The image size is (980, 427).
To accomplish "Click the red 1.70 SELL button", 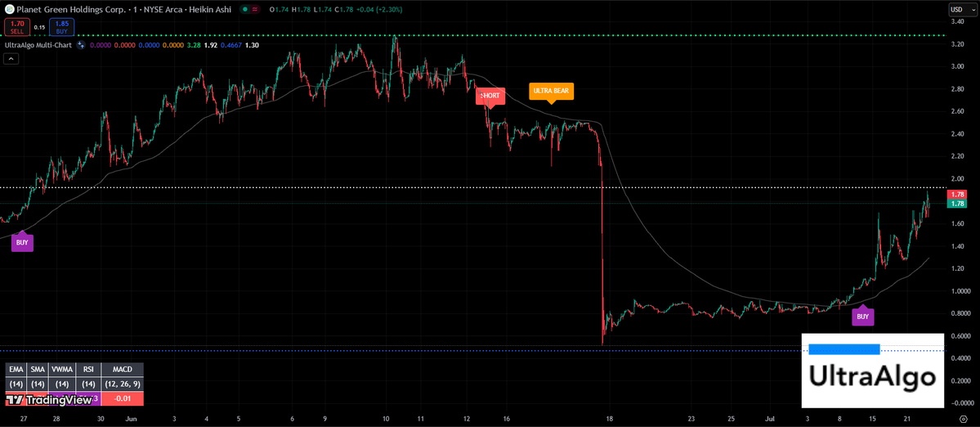I will pyautogui.click(x=17, y=28).
